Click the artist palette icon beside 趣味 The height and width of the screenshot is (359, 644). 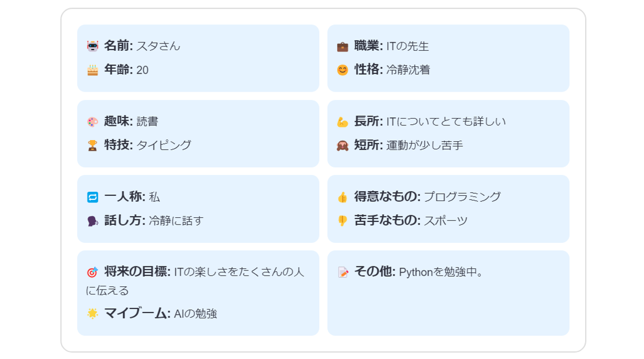tap(93, 122)
